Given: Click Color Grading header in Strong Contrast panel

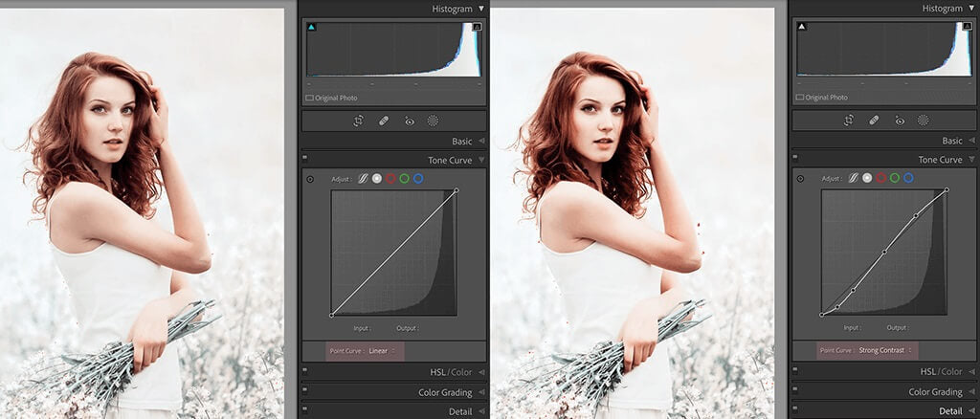Looking at the screenshot, I should (935, 392).
